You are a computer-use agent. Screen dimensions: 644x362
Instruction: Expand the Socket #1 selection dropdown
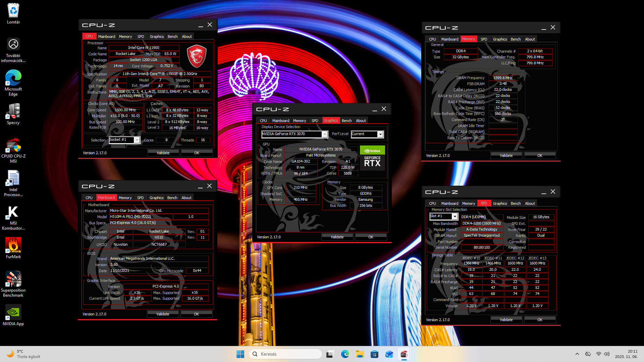tap(137, 140)
